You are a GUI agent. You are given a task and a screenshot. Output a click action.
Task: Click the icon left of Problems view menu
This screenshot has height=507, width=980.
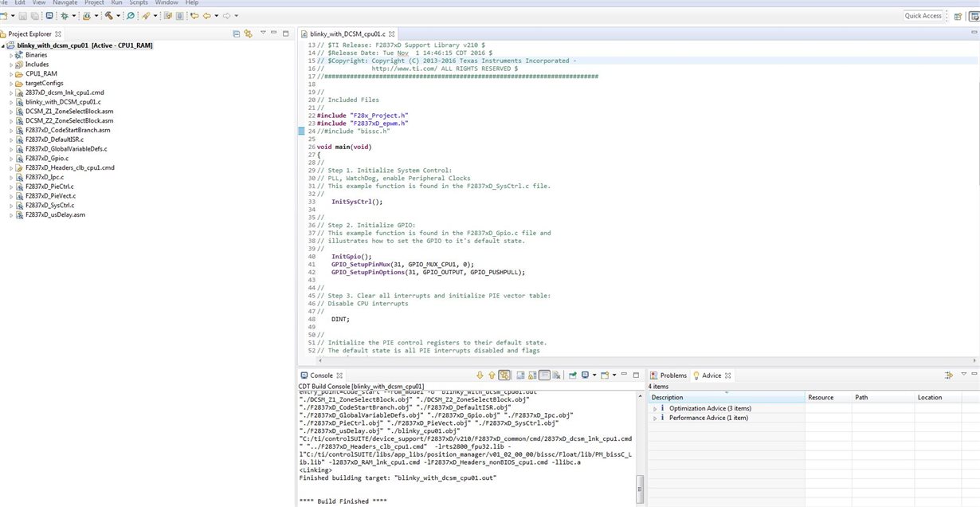(x=948, y=375)
